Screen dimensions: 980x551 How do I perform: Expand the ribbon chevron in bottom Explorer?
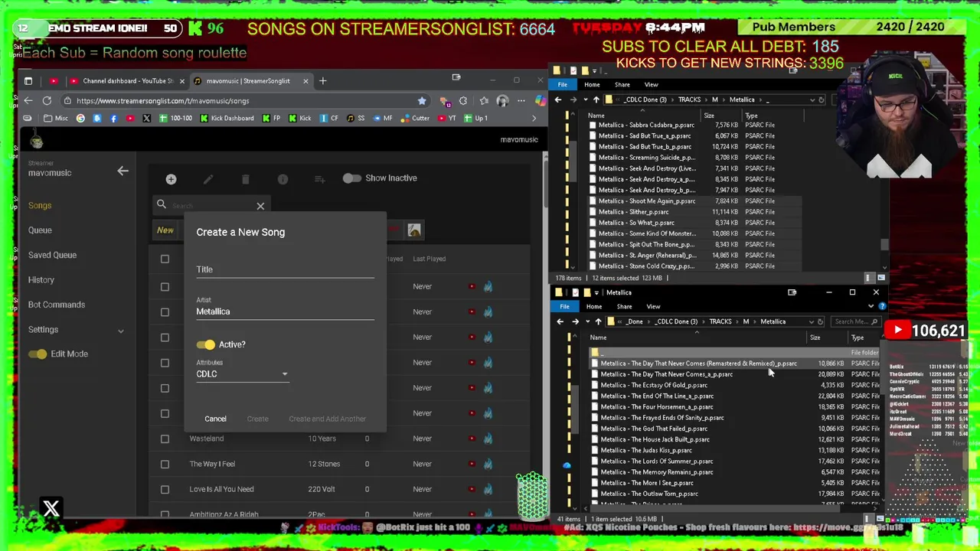click(871, 306)
